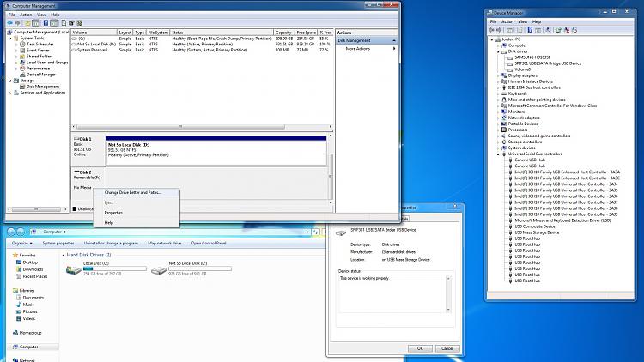Select SPIF301 USB2SATA Bridge USB Device in tree
The image size is (644, 362).
click(x=548, y=63)
